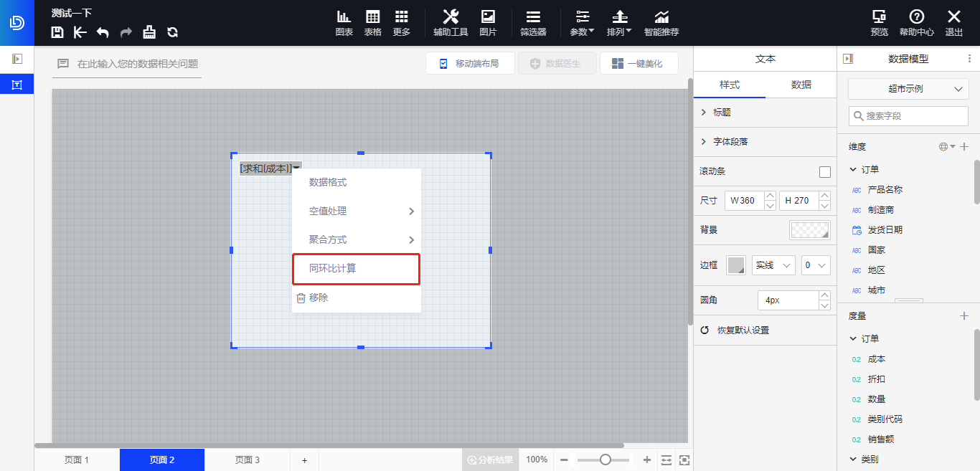Open 辅助工具 auxiliary tools

451,23
